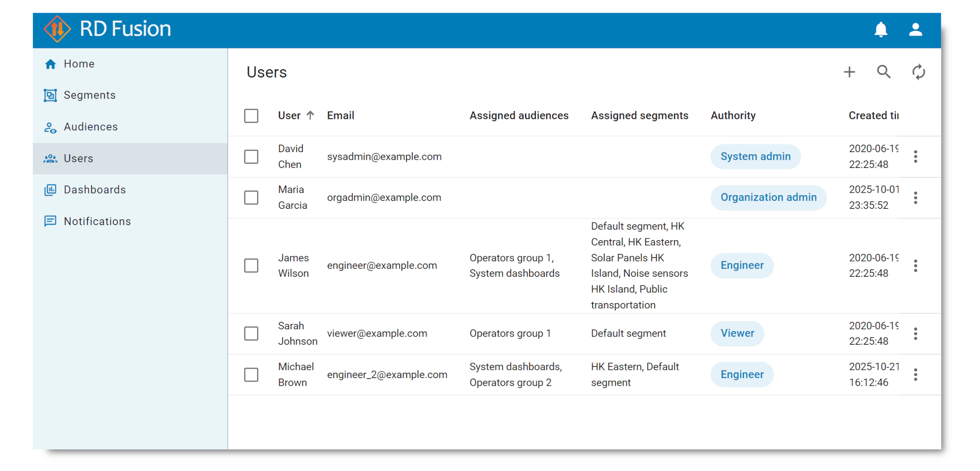The height and width of the screenshot is (471, 980).
Task: Click the plus icon to add user
Action: pyautogui.click(x=849, y=72)
